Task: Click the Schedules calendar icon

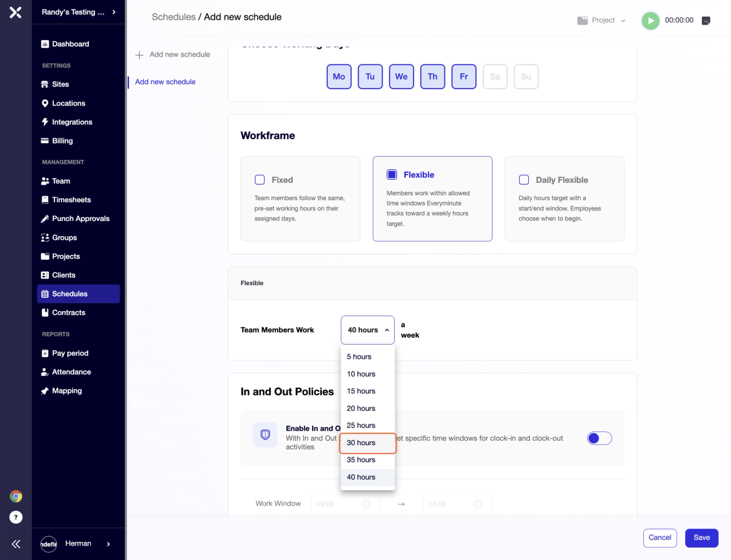Action: coord(45,294)
